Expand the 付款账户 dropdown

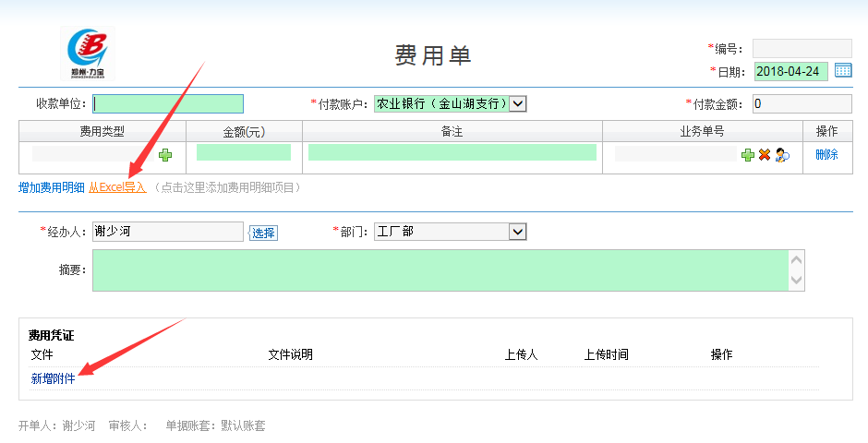pyautogui.click(x=518, y=104)
